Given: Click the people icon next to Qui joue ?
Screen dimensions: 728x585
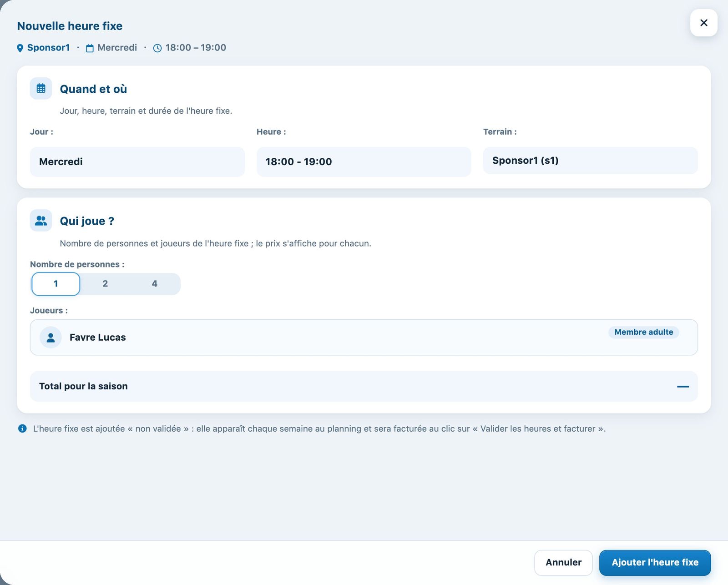Looking at the screenshot, I should click(41, 221).
